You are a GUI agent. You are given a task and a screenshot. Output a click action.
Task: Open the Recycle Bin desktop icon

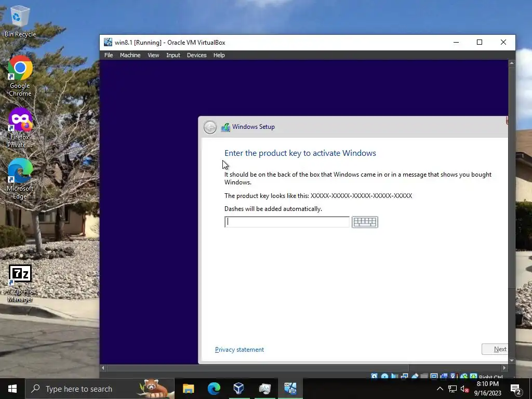20,20
